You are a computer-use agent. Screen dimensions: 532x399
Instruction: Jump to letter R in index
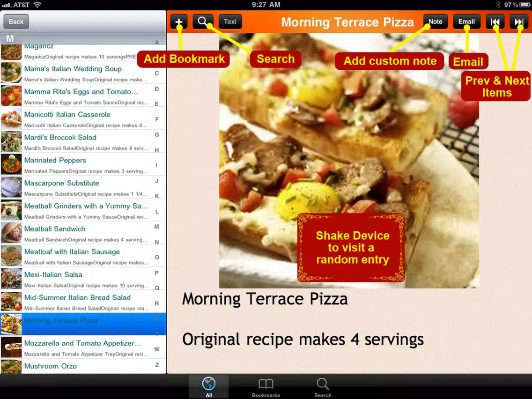157,303
